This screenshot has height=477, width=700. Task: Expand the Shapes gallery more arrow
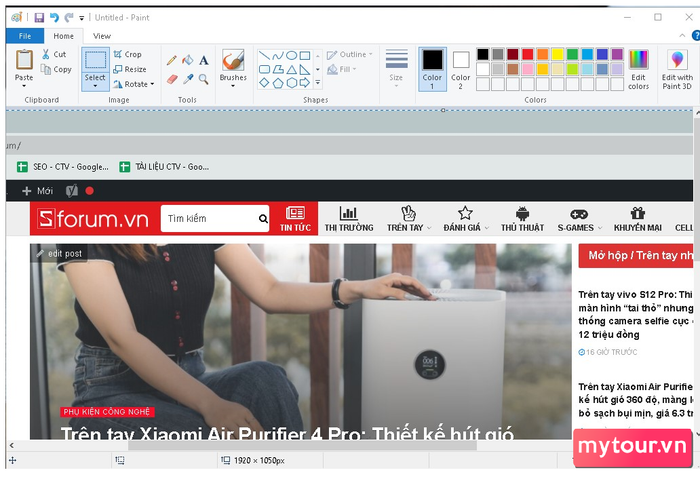tap(318, 83)
